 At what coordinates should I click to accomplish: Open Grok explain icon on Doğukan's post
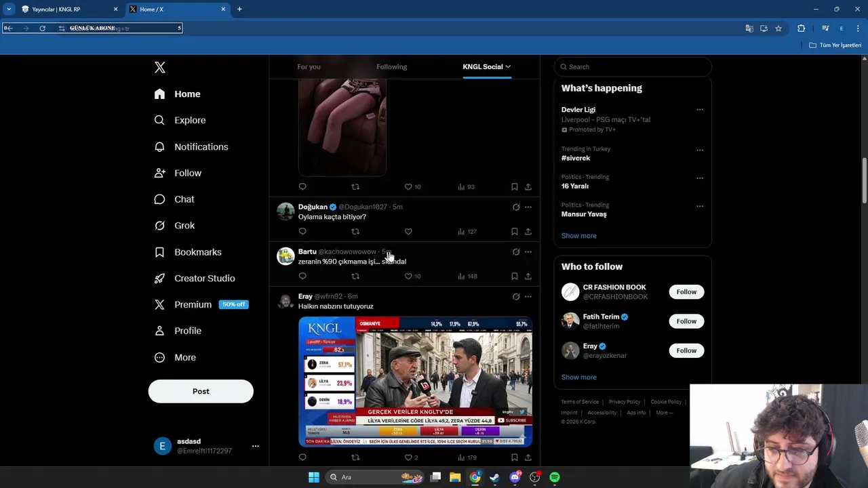516,207
